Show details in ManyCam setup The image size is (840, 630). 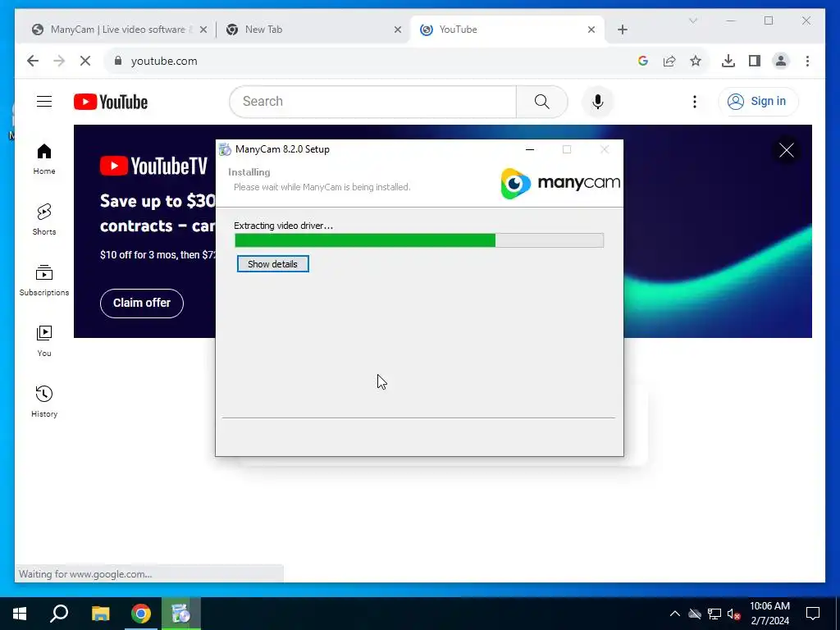tap(272, 264)
